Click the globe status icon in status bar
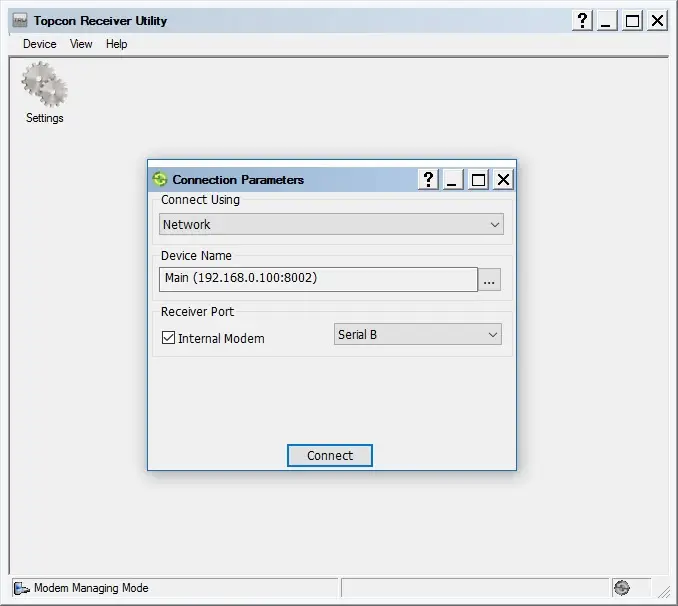Image resolution: width=678 pixels, height=606 pixels. coord(622,588)
